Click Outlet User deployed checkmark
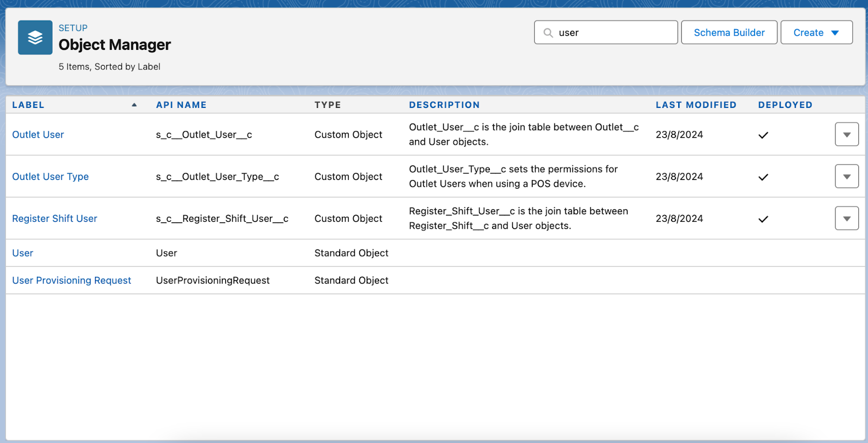The width and height of the screenshot is (868, 443). tap(763, 135)
